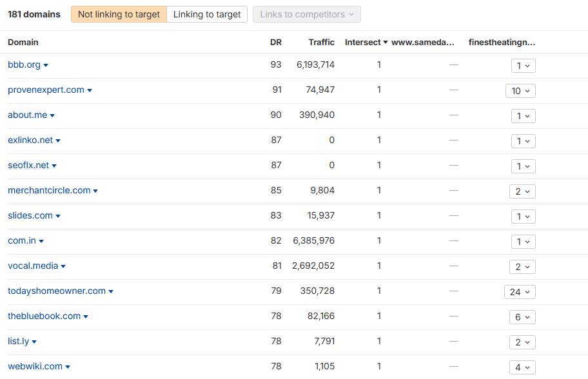The width and height of the screenshot is (588, 379).
Task: Click the caret icon beside todayshomeowner.com
Action: pos(111,292)
